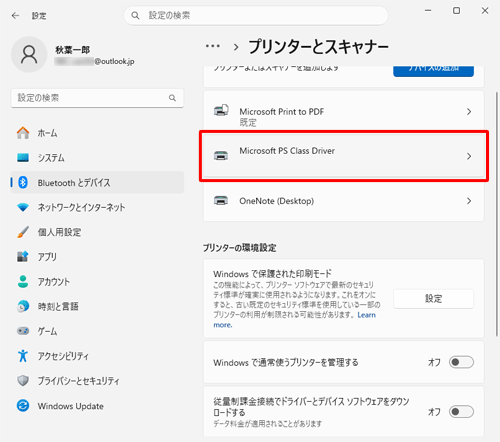The width and height of the screenshot is (500, 442).
Task: Click the breadcrumb ellipsis dots
Action: point(213,46)
